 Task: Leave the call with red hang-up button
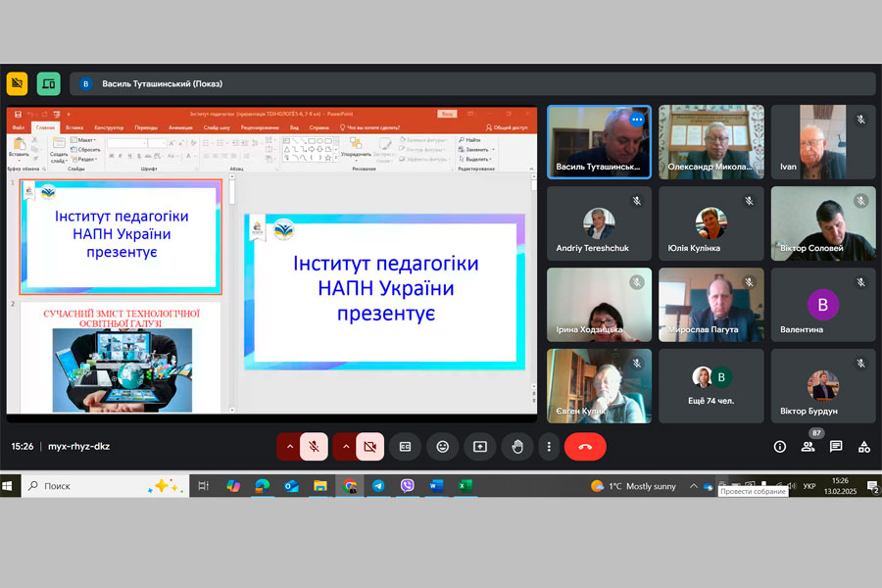[585, 447]
